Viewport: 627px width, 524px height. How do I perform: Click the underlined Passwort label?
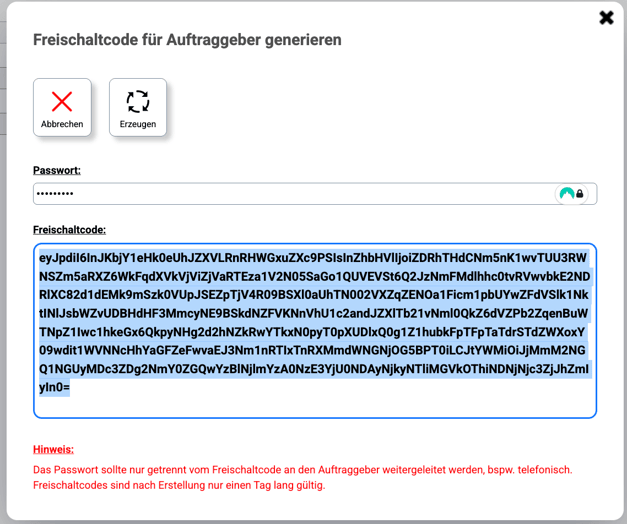pos(57,170)
